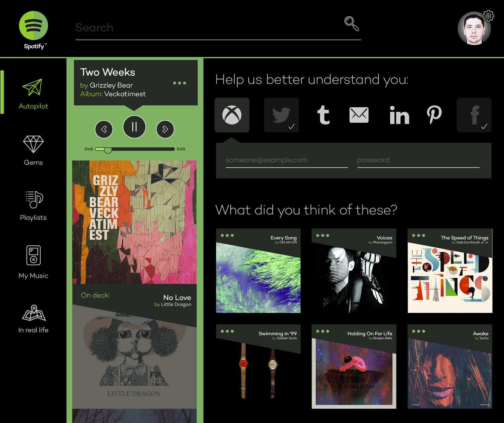Screen dimensions: 504x423
Task: Open options dots on Every Song card
Action: (227, 236)
